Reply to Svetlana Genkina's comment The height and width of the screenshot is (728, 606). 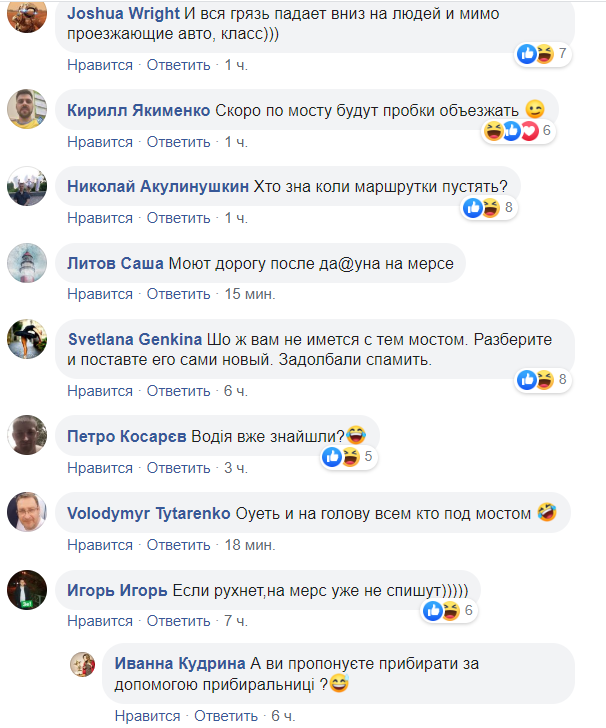(178, 391)
